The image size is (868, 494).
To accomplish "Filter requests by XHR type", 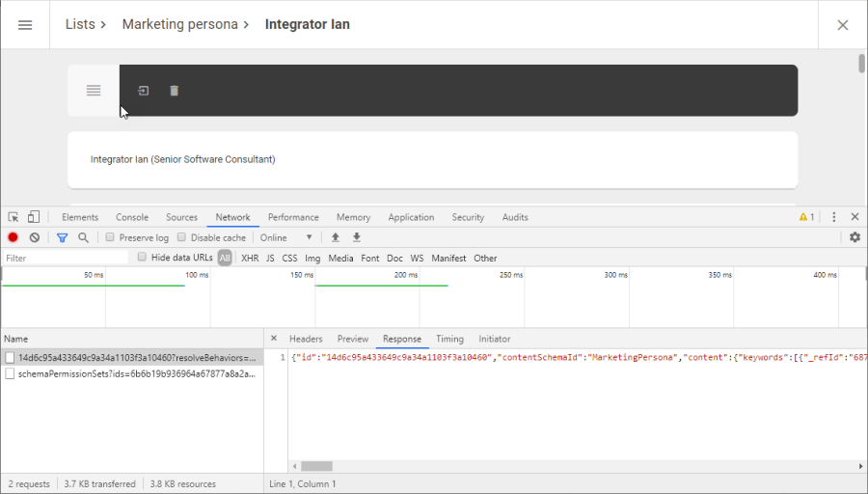I will click(x=250, y=258).
